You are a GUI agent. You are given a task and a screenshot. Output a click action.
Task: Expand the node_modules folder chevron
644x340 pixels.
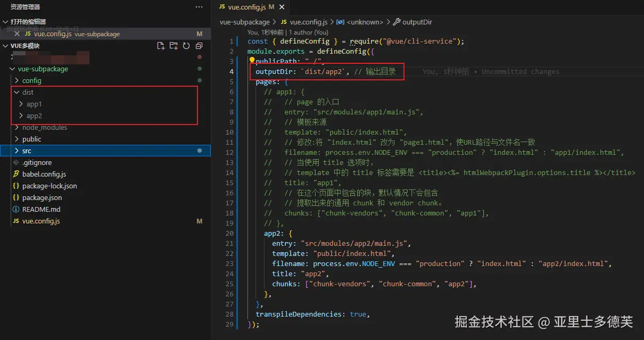(x=17, y=127)
